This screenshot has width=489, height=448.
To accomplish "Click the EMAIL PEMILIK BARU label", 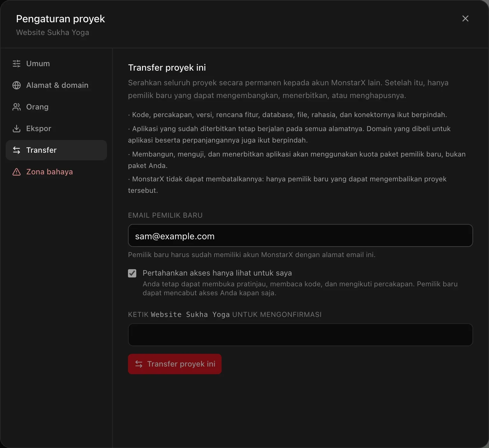I will pos(165,215).
